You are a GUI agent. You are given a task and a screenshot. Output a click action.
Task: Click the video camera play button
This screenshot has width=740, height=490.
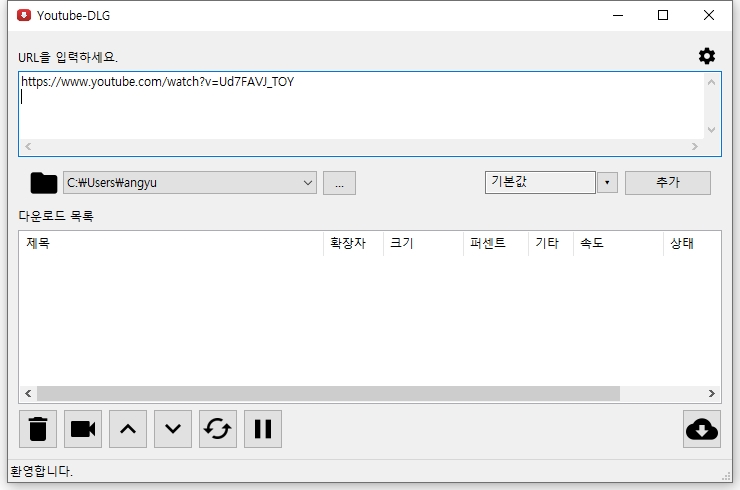83,429
